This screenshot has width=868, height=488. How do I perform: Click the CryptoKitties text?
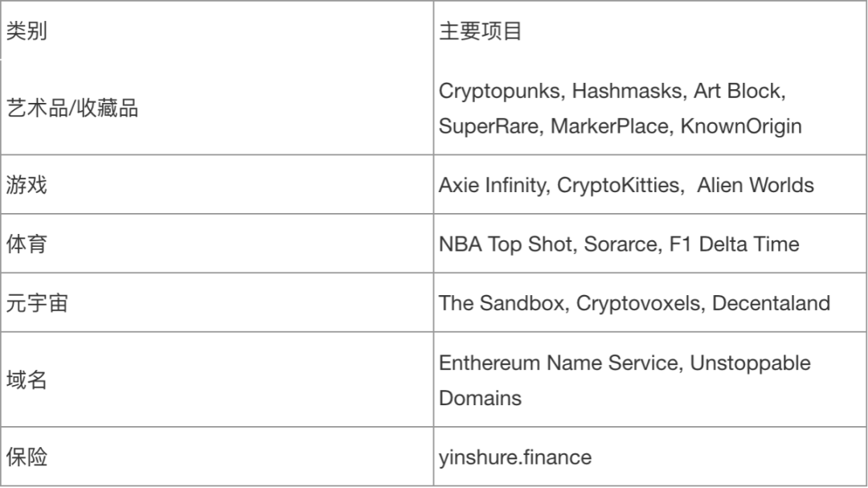pos(618,185)
